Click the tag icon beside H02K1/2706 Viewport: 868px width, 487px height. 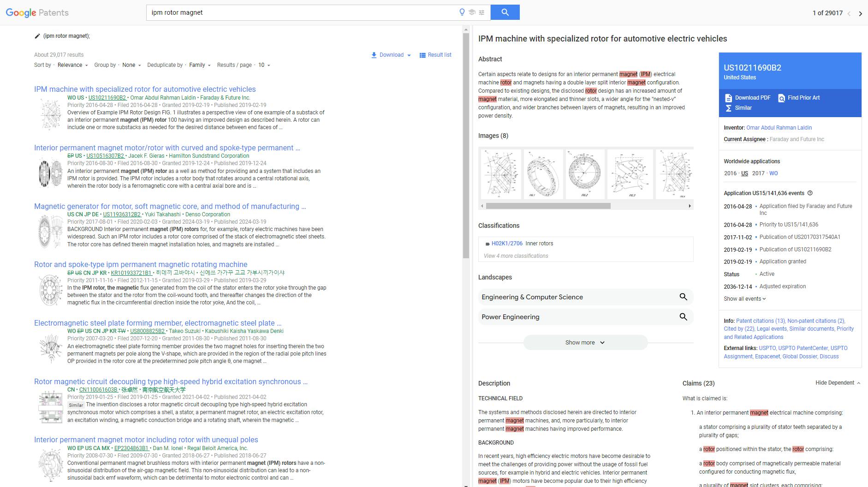pyautogui.click(x=488, y=244)
